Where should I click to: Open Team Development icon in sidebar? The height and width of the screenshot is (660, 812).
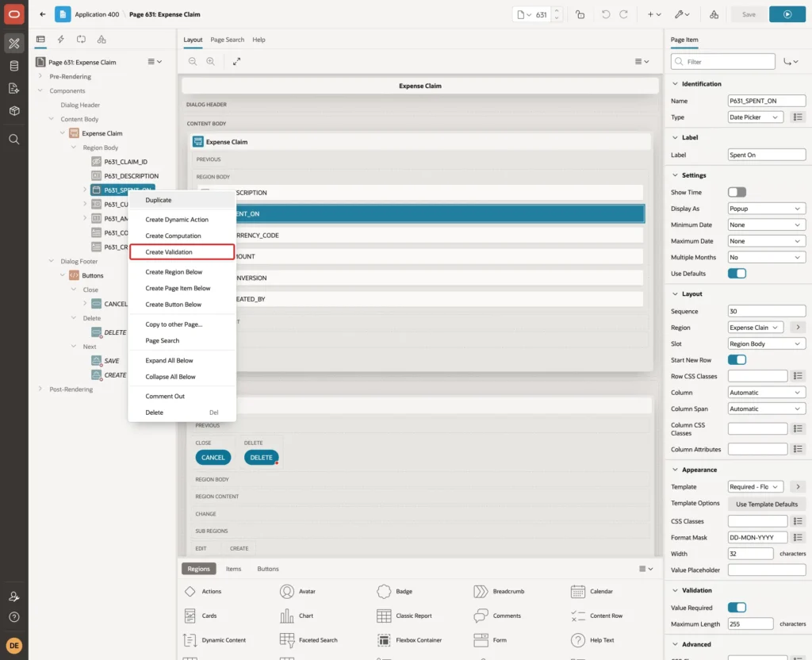click(14, 89)
